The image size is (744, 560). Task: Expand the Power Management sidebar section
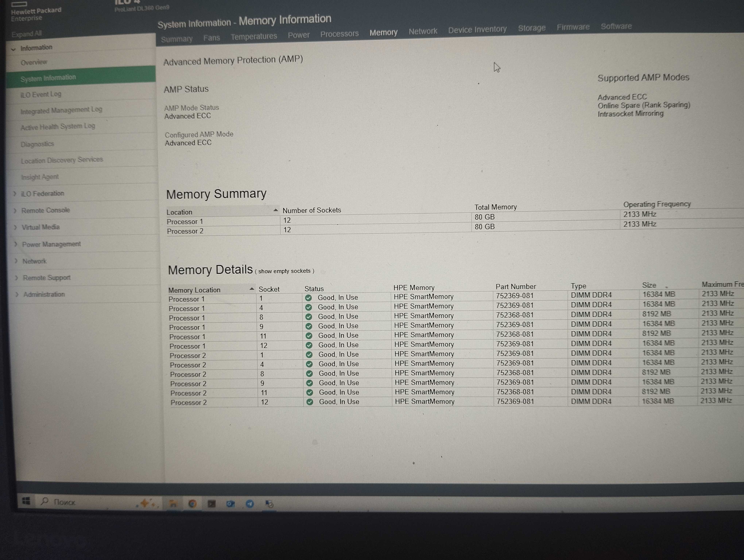point(15,244)
